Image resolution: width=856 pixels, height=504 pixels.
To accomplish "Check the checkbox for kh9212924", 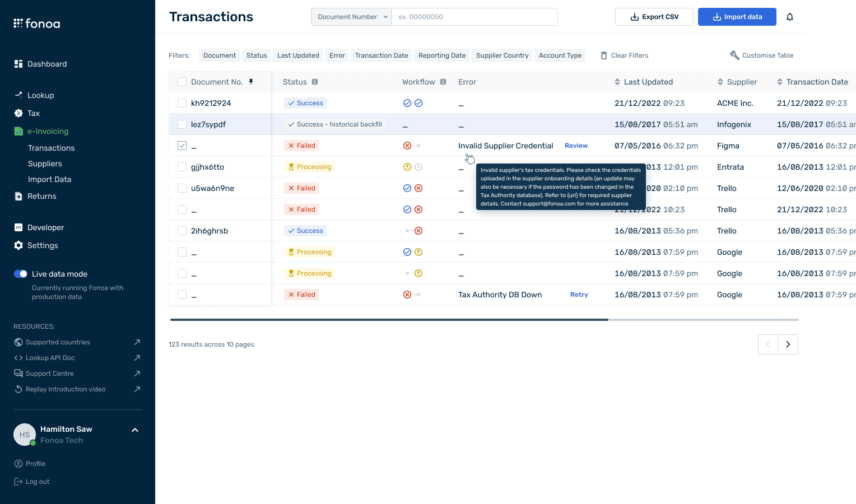I will coord(182,103).
